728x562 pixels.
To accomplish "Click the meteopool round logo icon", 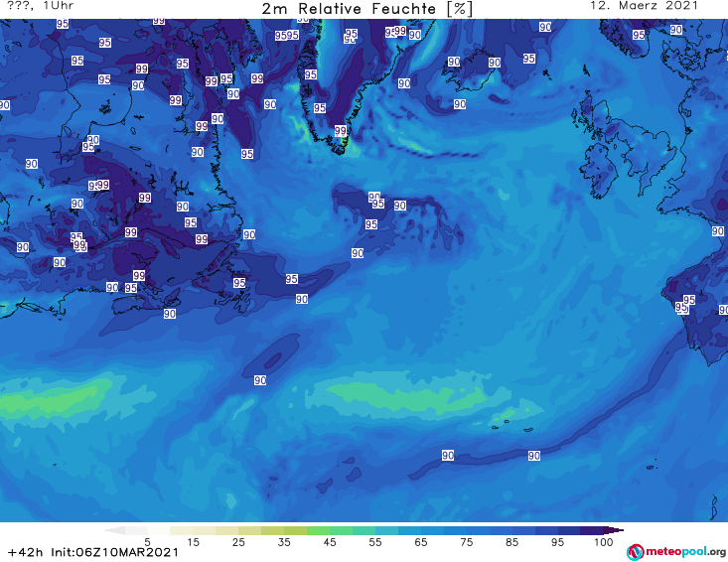I will 635,552.
